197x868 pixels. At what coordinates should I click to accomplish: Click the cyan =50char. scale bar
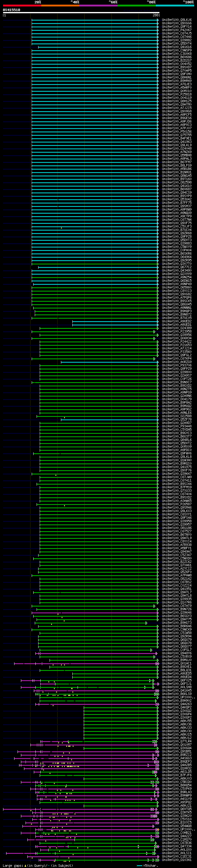point(139,866)
